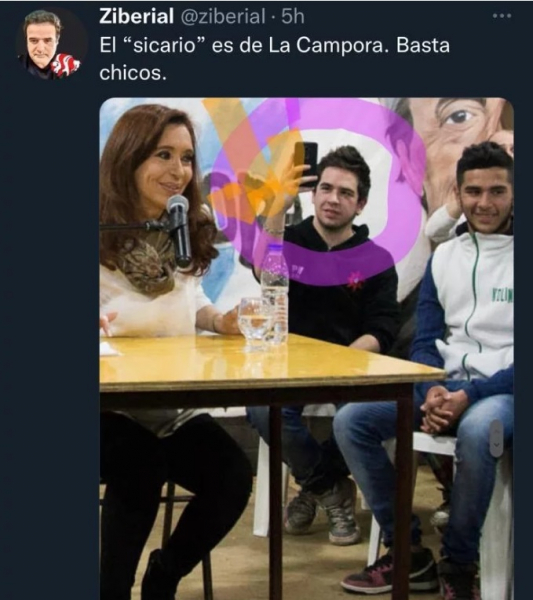Tap the down chevron on scroll pill

tap(497, 445)
